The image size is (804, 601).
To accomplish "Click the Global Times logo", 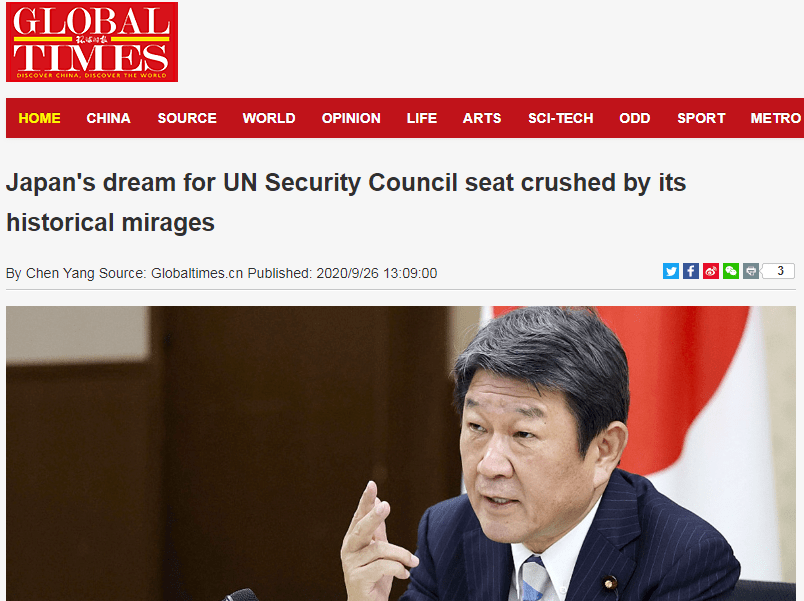I will (92, 42).
